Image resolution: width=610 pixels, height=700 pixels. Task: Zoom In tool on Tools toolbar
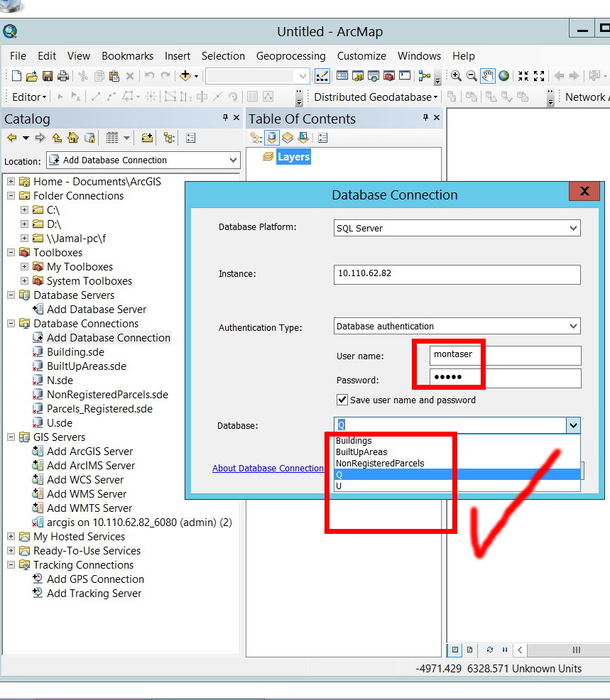tap(456, 76)
